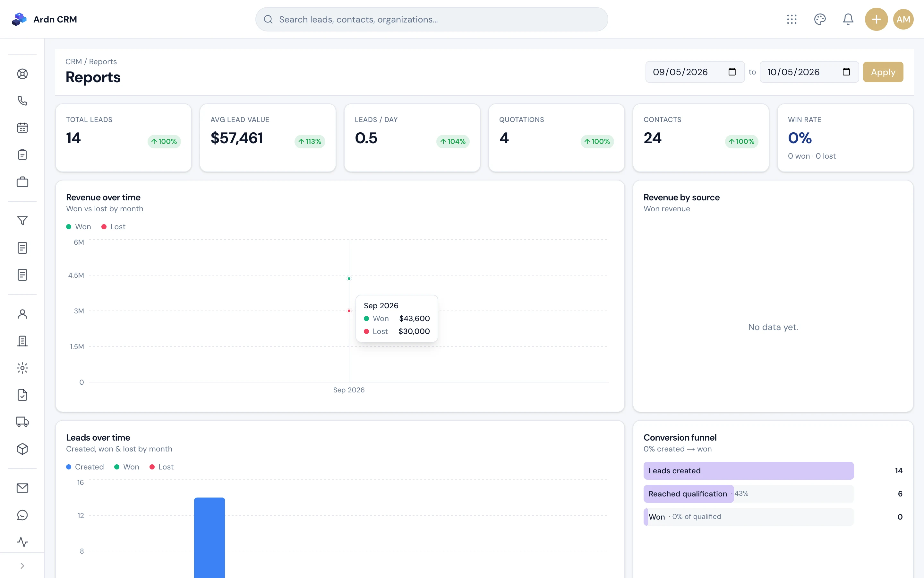
Task: Toggle Created series in Leads over time
Action: 85,467
